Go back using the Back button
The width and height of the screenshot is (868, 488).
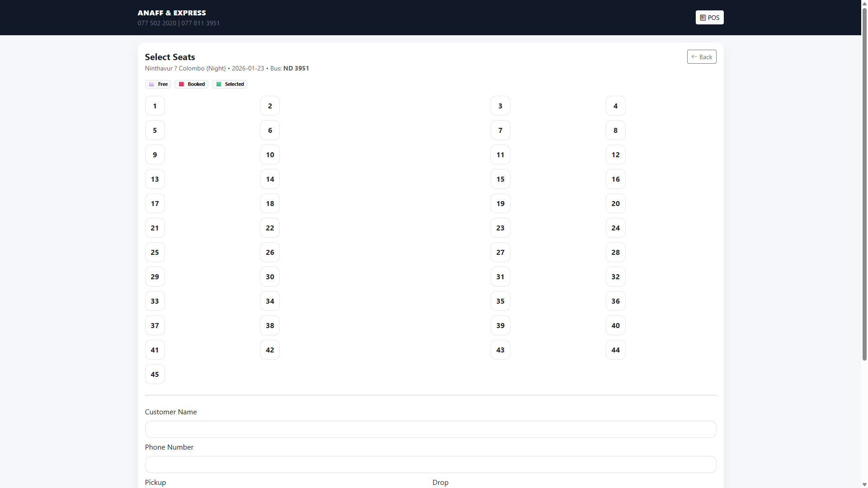702,57
